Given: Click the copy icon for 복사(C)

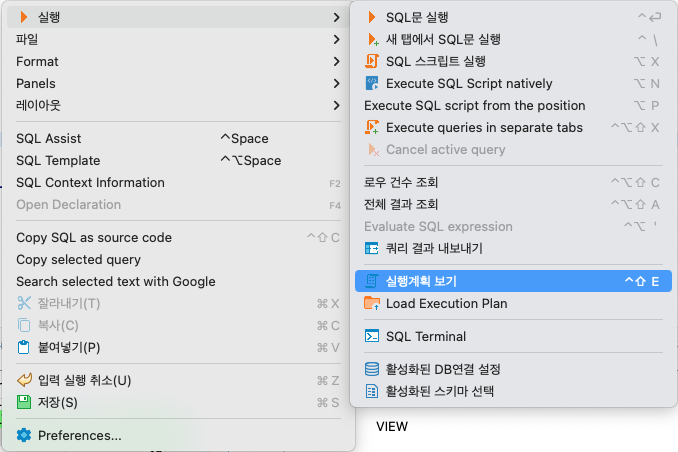Looking at the screenshot, I should [x=24, y=325].
